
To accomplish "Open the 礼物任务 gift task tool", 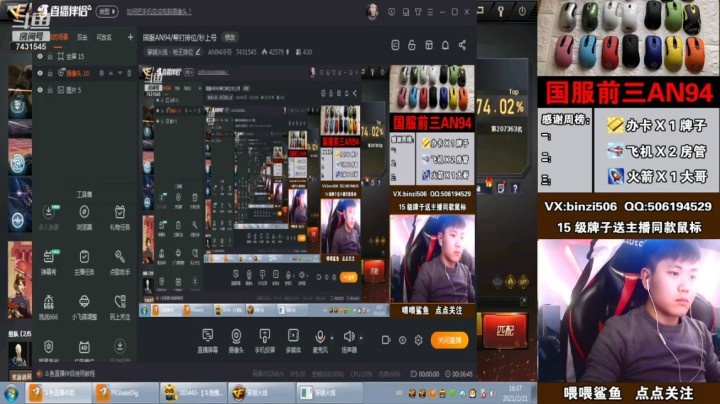I will click(120, 217).
